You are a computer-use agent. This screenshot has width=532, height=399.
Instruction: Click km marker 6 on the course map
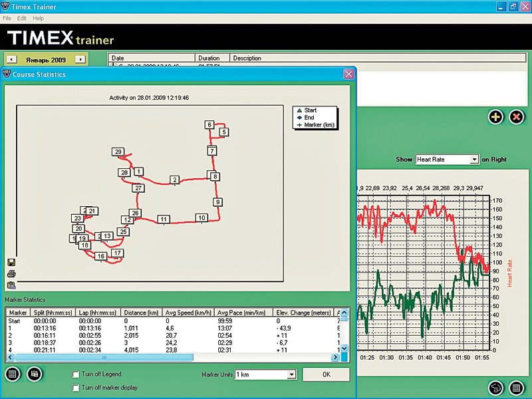pos(209,124)
